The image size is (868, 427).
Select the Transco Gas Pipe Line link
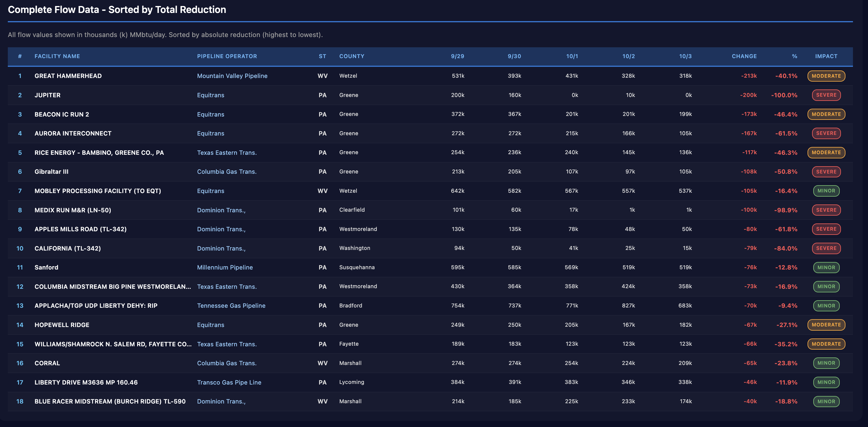[229, 382]
